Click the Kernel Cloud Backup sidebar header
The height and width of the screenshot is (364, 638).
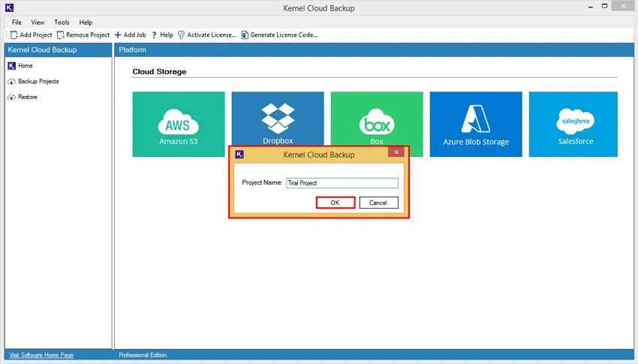[59, 50]
